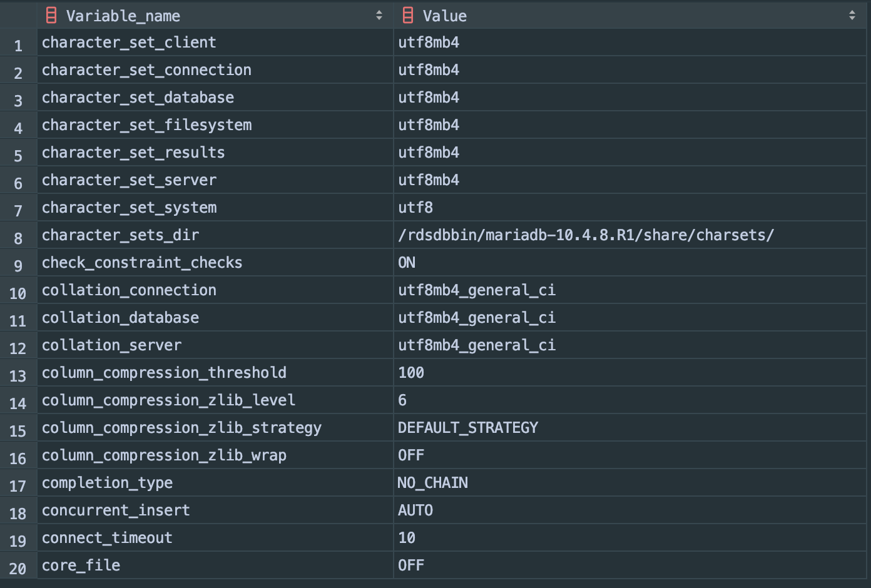Image resolution: width=871 pixels, height=588 pixels.
Task: Click the utf8mb4_general_ci value of collation_database
Action: tap(477, 318)
